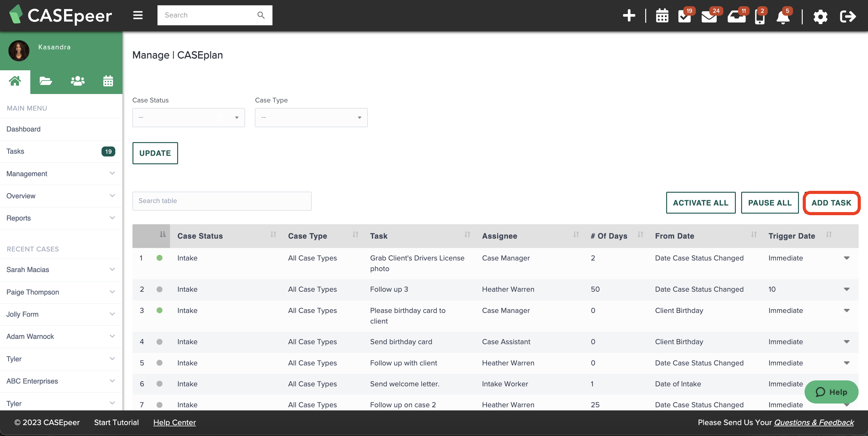
Task: Sort by the row number column icon
Action: 163,234
